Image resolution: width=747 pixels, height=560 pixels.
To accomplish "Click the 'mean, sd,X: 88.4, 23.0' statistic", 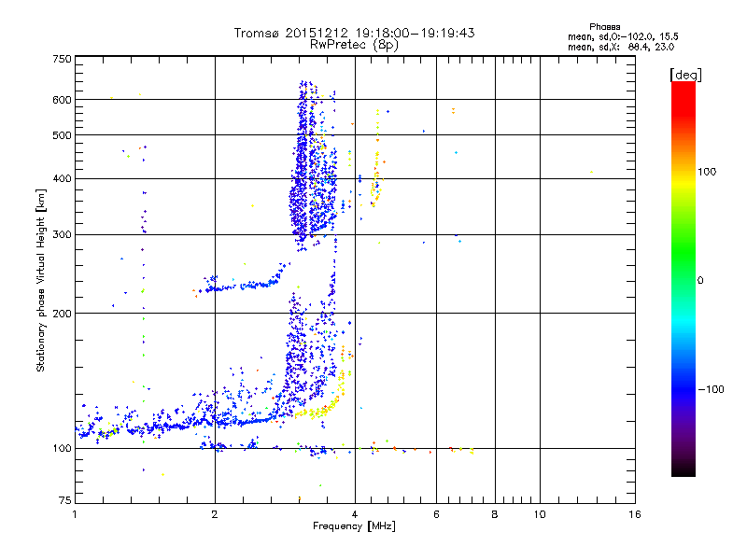I will (621, 47).
